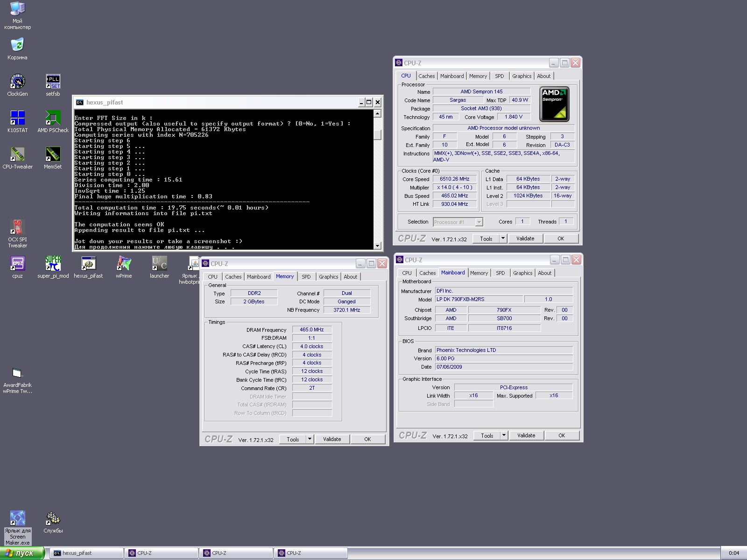Viewport: 747px width, 560px height.
Task: Open the Корзина recycle bin icon
Action: 17,45
